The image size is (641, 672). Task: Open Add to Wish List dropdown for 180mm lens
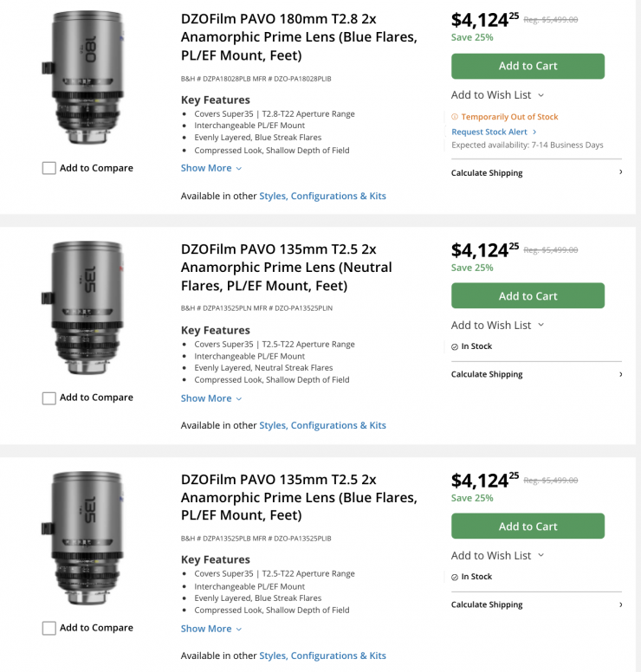[x=497, y=95]
